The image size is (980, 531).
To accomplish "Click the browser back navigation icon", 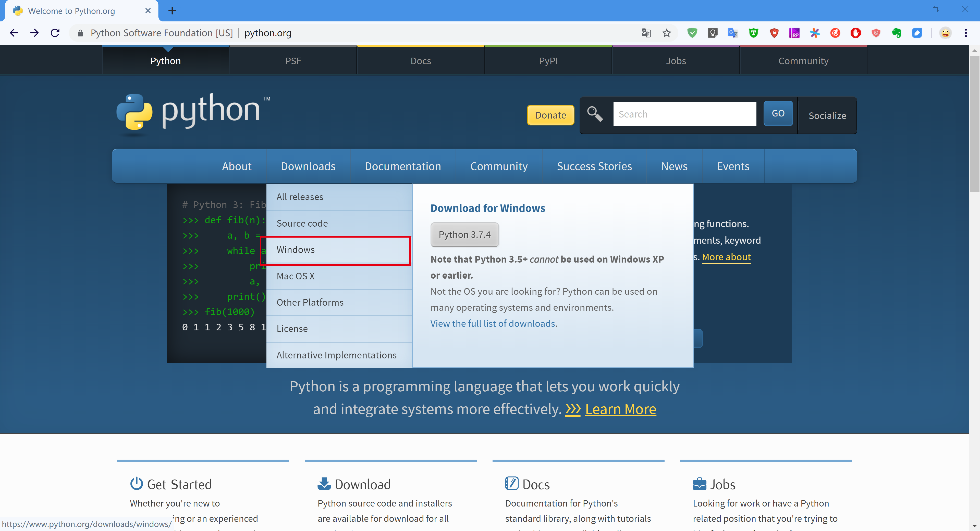I will [x=13, y=33].
